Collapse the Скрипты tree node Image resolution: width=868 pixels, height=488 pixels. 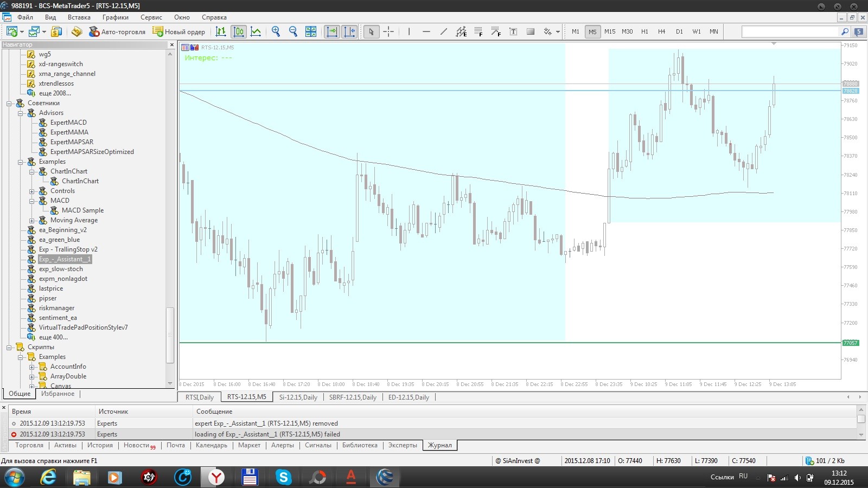point(9,347)
